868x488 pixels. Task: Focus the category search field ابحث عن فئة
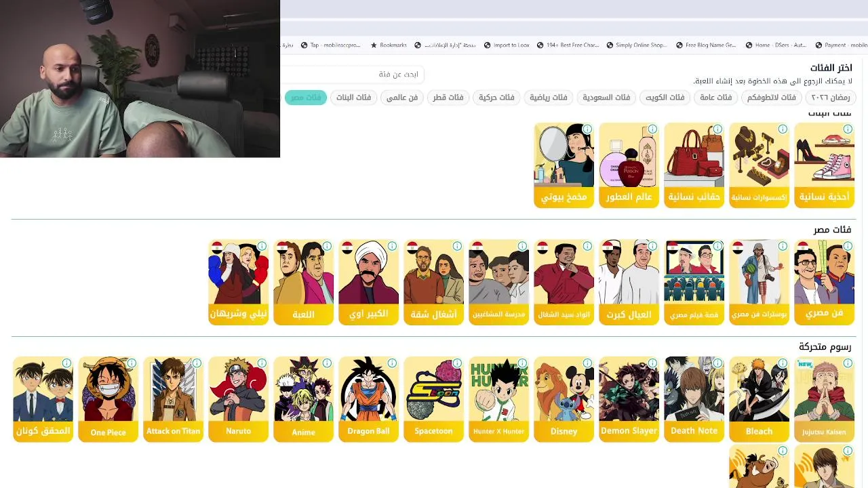(x=354, y=74)
